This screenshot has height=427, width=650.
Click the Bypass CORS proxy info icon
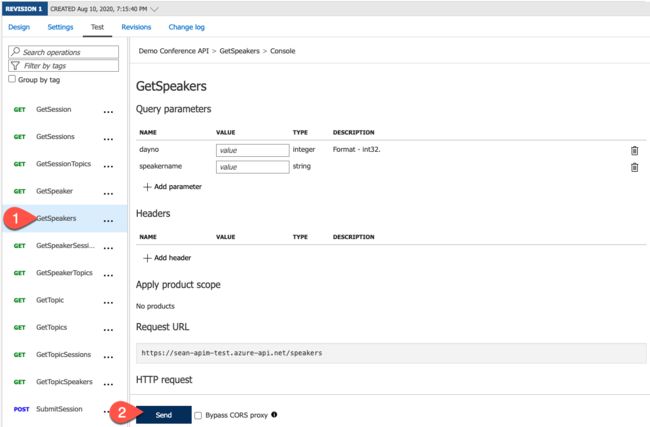point(274,414)
